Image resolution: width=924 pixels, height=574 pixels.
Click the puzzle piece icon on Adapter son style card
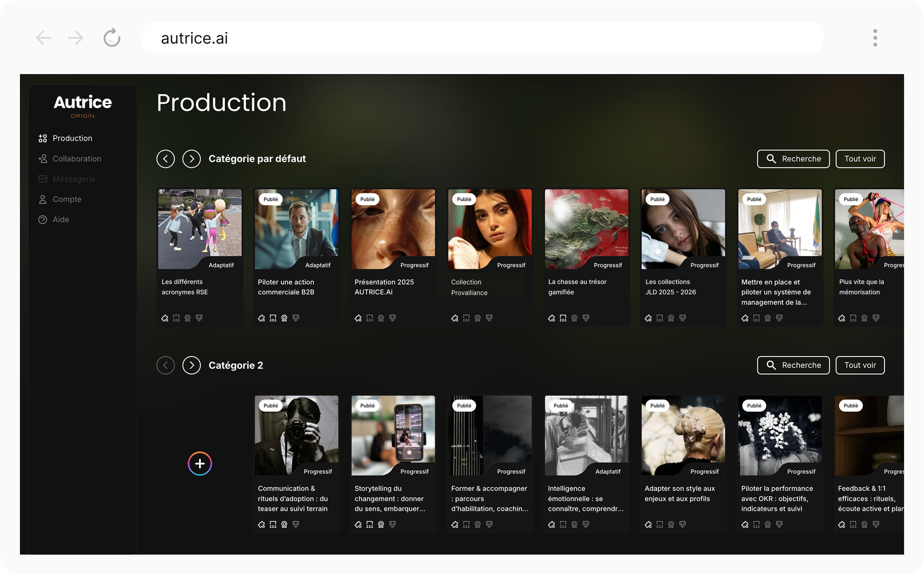click(648, 524)
